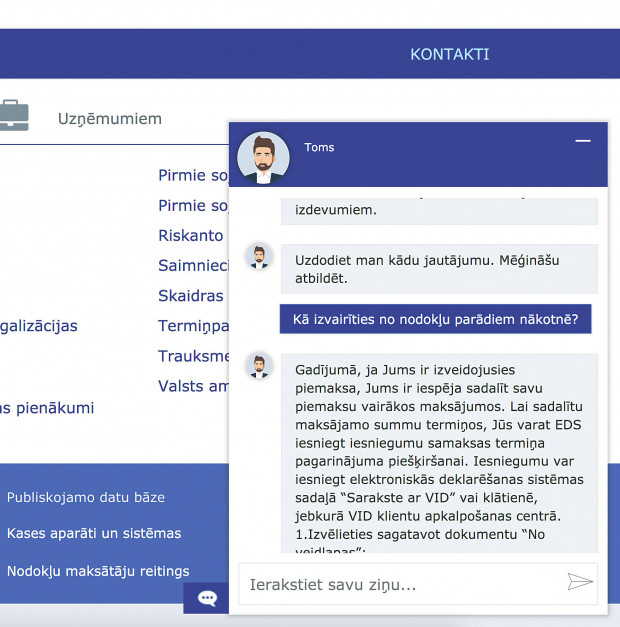
Task: Open the 'pienākumi' link
Action: (x=47, y=408)
